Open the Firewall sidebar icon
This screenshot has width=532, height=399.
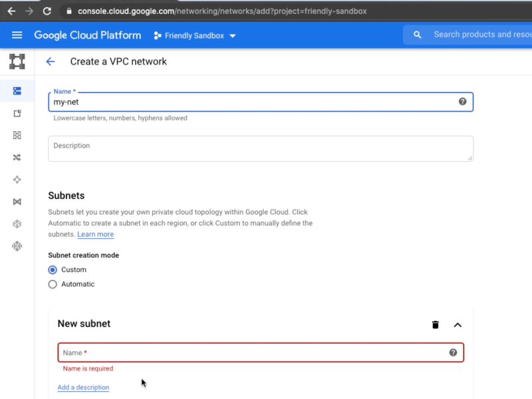[x=17, y=136]
